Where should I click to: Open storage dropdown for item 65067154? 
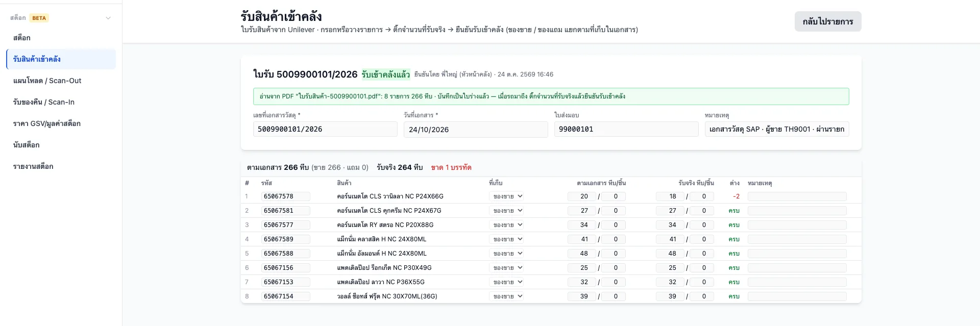(506, 296)
